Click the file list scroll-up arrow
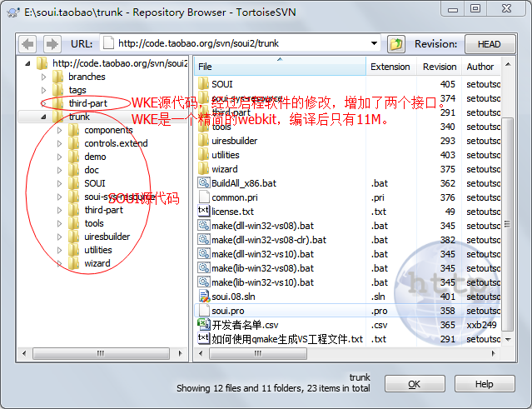Screen dimensions: 532x409 point(508,64)
